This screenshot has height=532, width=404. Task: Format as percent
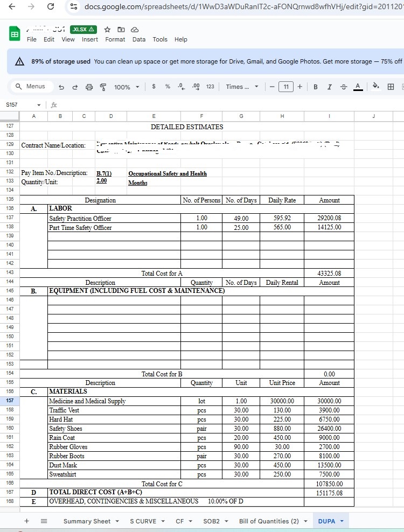click(168, 87)
